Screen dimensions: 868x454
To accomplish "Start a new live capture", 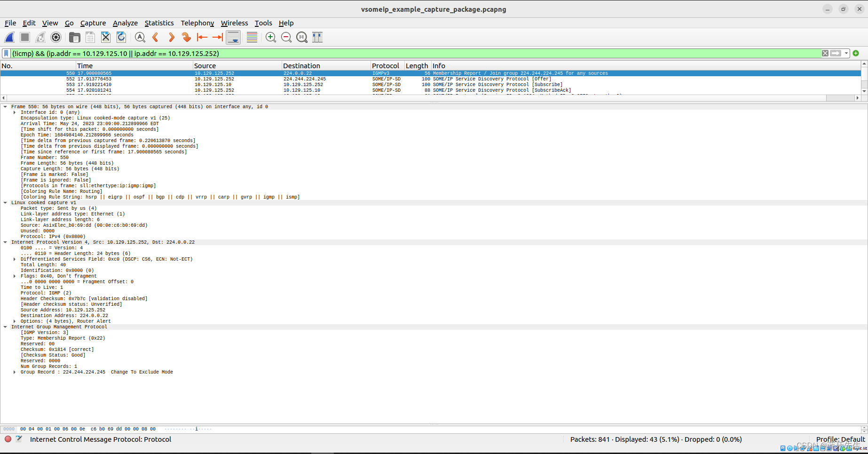I will point(9,37).
